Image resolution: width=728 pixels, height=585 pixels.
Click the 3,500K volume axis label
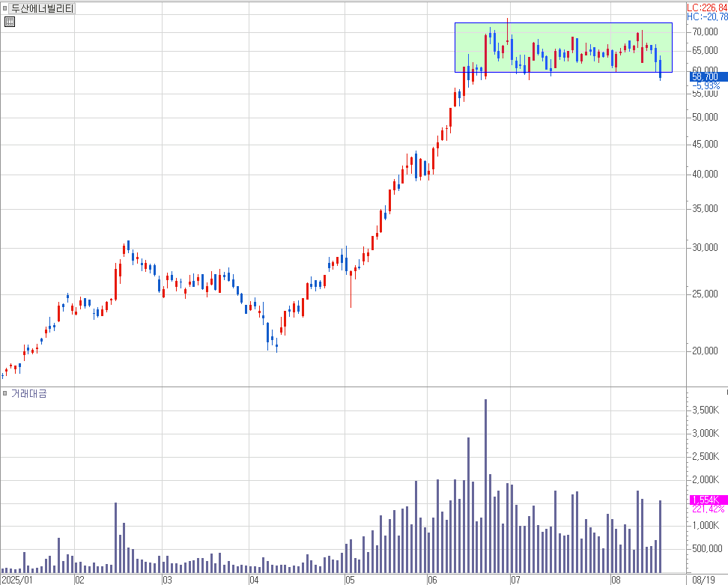(x=705, y=410)
